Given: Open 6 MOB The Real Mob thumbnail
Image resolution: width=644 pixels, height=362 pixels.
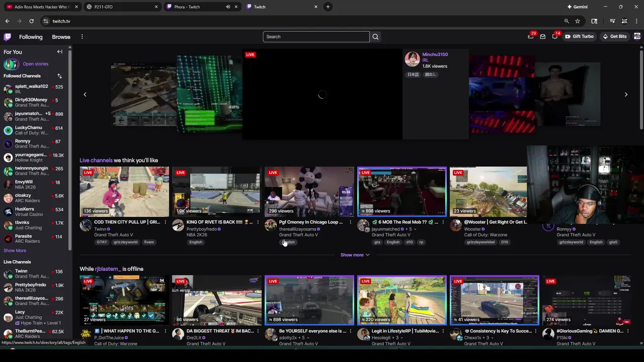Looking at the screenshot, I should tap(402, 192).
